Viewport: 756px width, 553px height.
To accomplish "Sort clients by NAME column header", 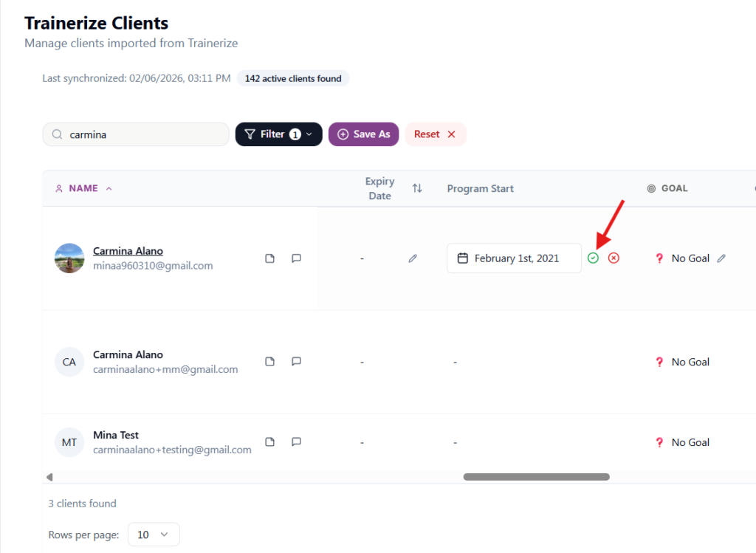I will pos(83,188).
